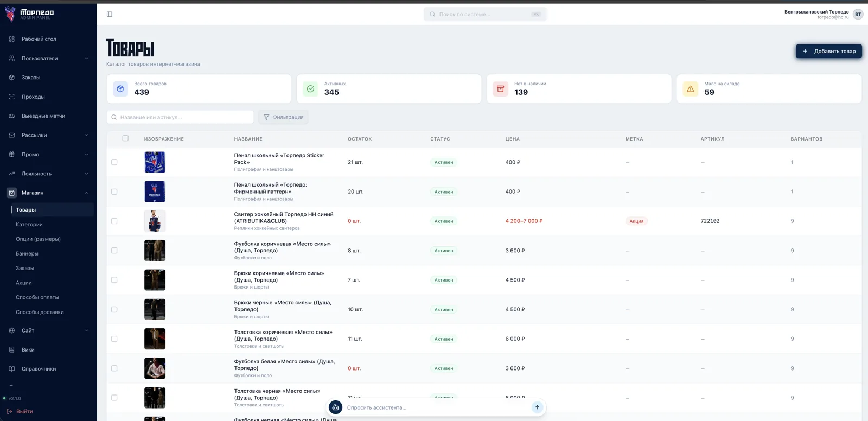Check the row Свитер хоккейный Торпедо НН синий

(114, 221)
